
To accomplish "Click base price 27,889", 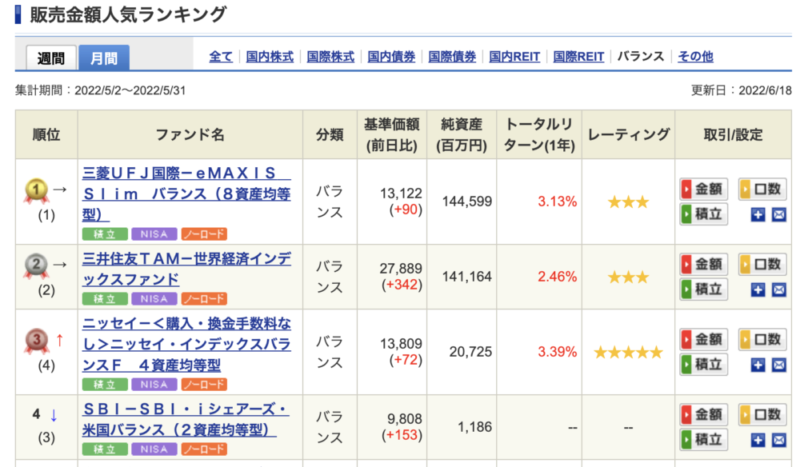I will click(x=401, y=268).
